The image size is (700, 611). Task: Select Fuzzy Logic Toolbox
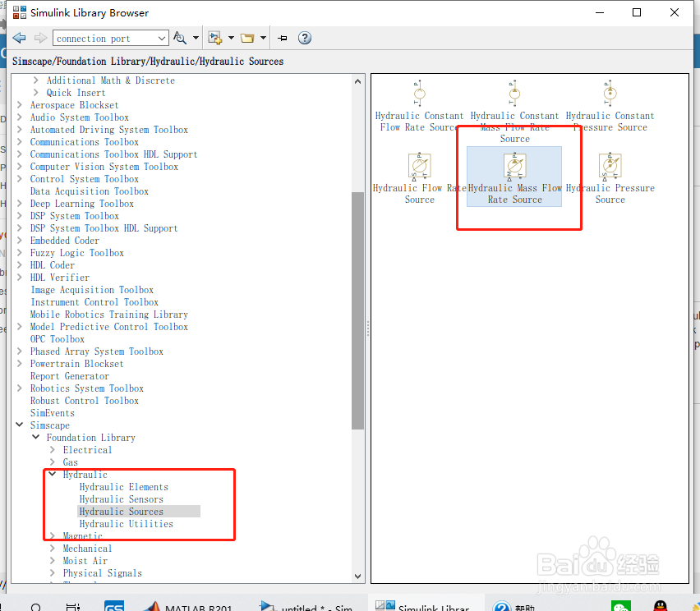tap(76, 253)
